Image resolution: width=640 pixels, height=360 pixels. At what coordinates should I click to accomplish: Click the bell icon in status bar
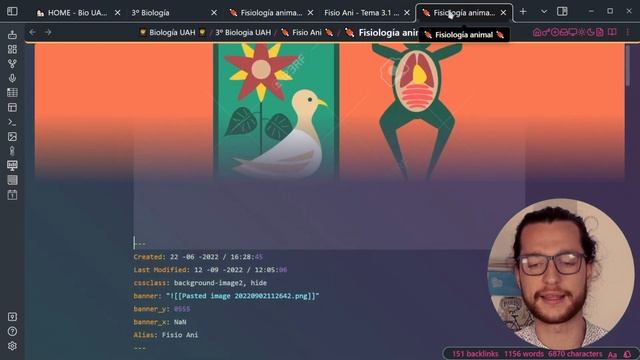click(x=627, y=354)
